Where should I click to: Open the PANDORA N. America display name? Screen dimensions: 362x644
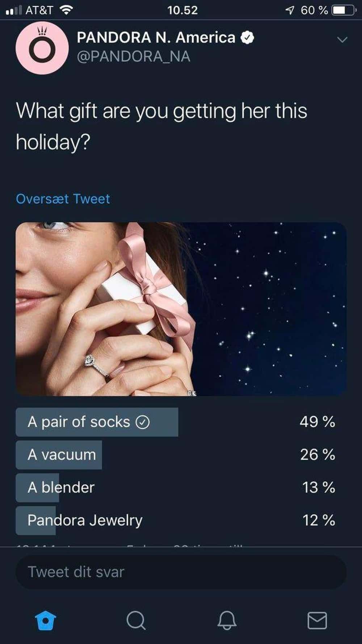tap(156, 37)
